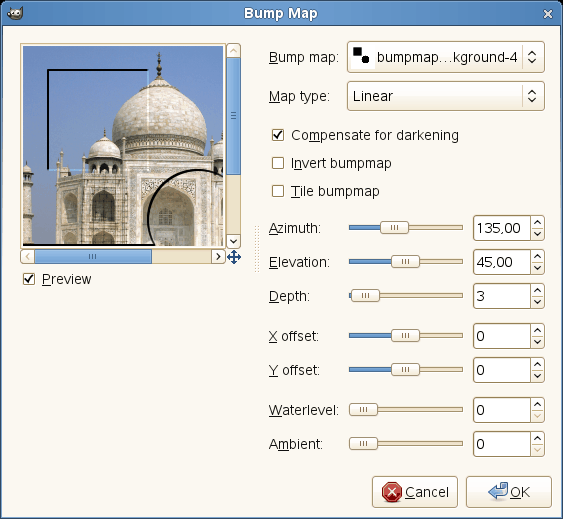Focus the X offset value field
563x519 pixels.
click(x=502, y=336)
